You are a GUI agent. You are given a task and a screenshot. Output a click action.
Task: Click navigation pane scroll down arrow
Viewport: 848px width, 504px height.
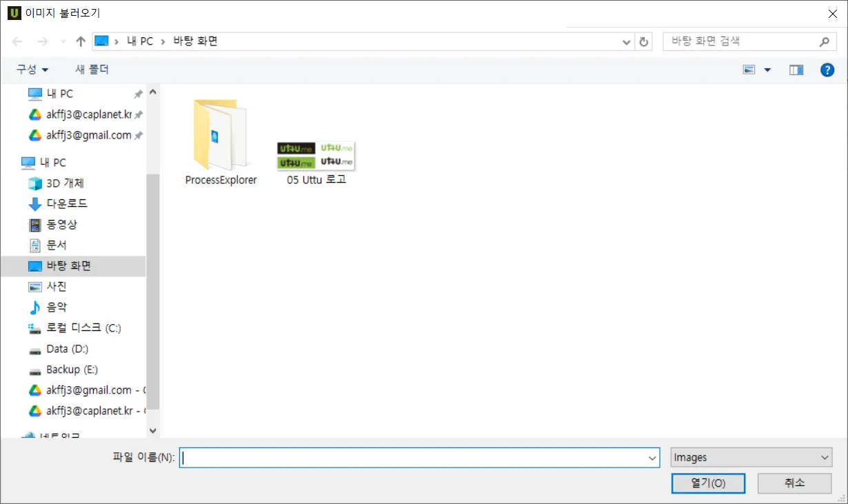pos(153,430)
